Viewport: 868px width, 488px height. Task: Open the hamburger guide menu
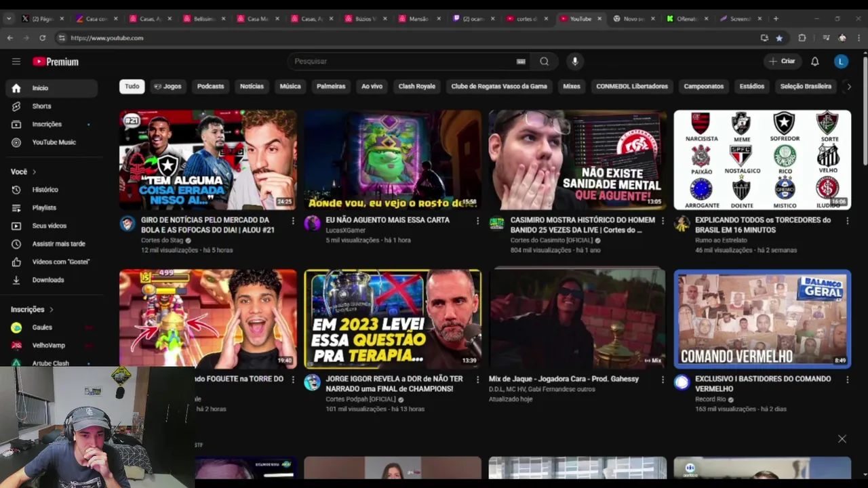16,62
